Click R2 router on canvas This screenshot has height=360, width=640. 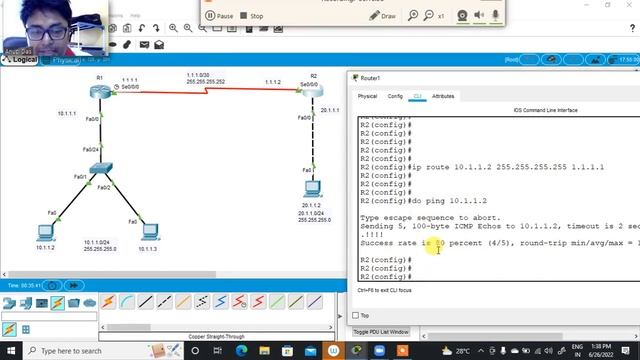(x=313, y=91)
